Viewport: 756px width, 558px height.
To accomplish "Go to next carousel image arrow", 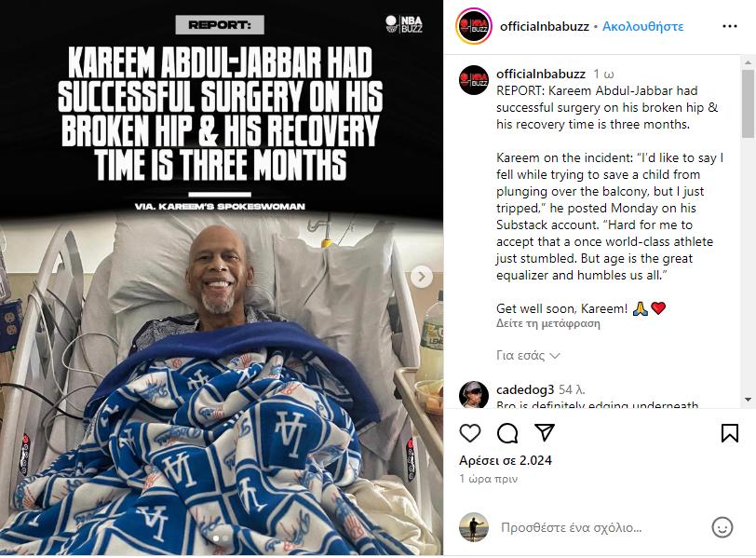I will (422, 277).
